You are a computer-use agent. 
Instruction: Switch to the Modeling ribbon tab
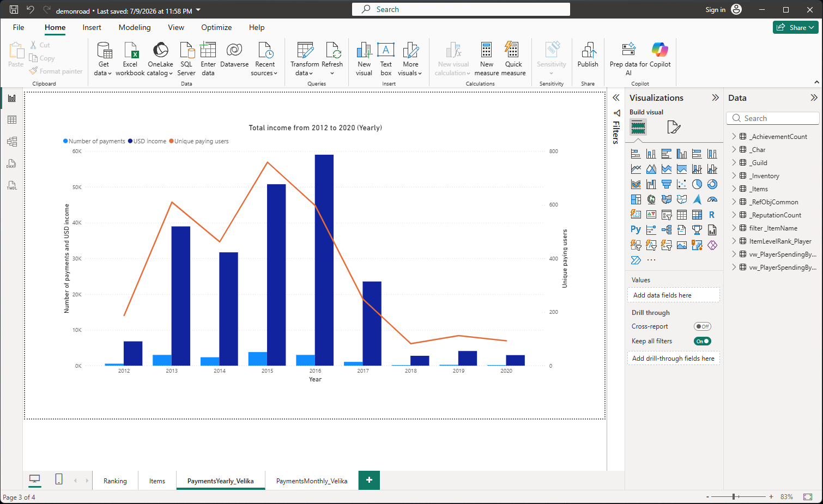coord(135,27)
